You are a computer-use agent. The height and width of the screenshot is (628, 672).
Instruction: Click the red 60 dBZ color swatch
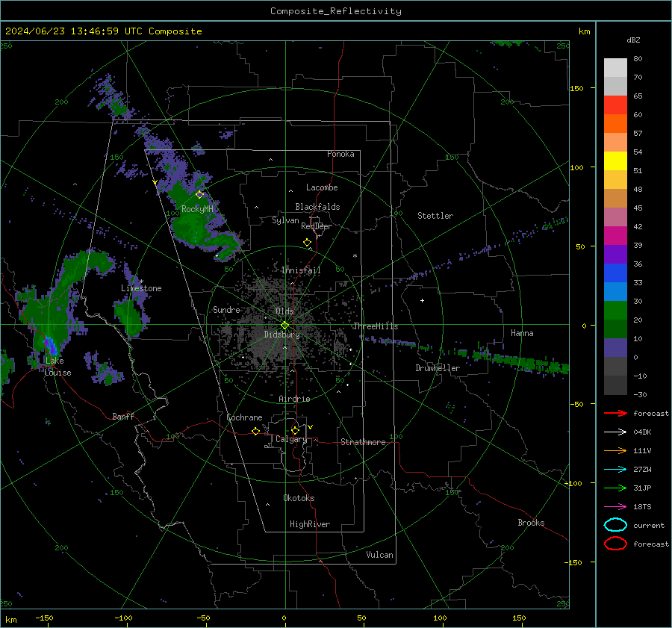point(615,105)
